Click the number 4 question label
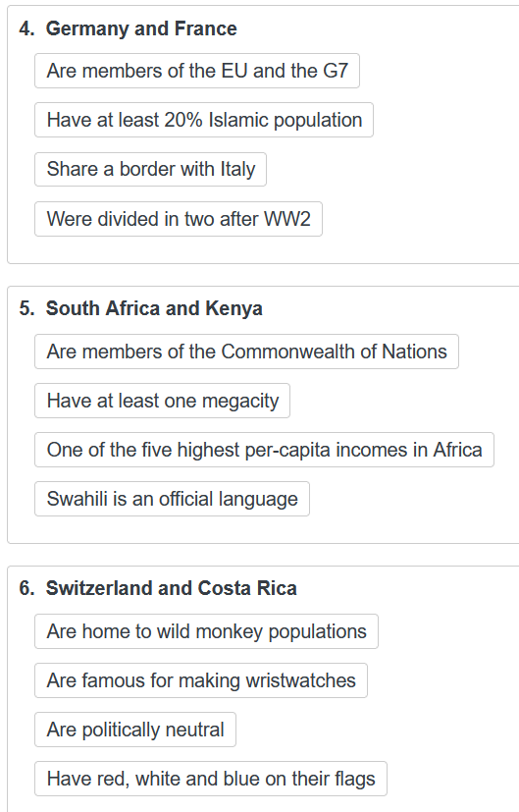Screen dimensions: 519x812 click(26, 28)
